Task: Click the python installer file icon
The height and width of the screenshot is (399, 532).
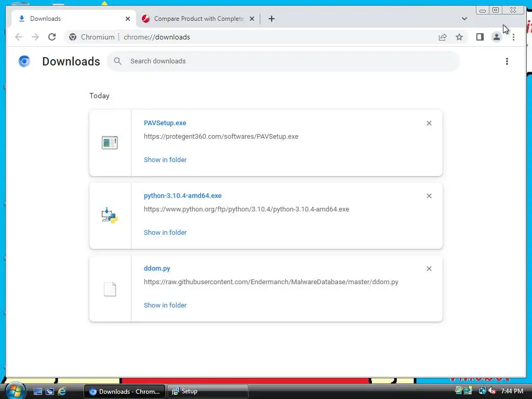Action: [x=110, y=216]
